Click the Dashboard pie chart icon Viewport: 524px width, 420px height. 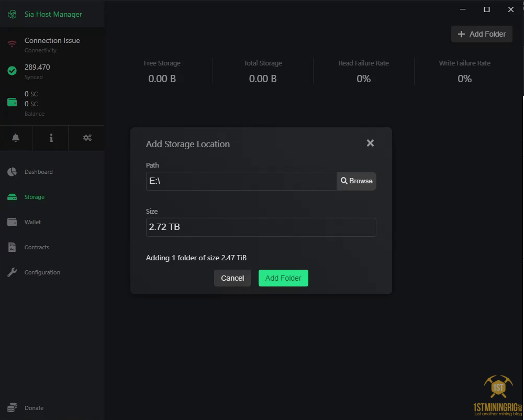tap(12, 172)
